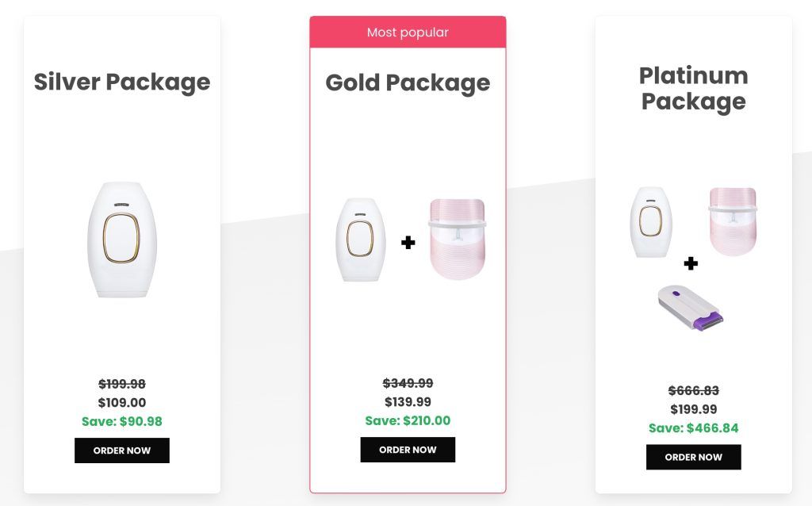The height and width of the screenshot is (506, 812).
Task: Click the Gold Package handheld device image
Action: coord(361,240)
